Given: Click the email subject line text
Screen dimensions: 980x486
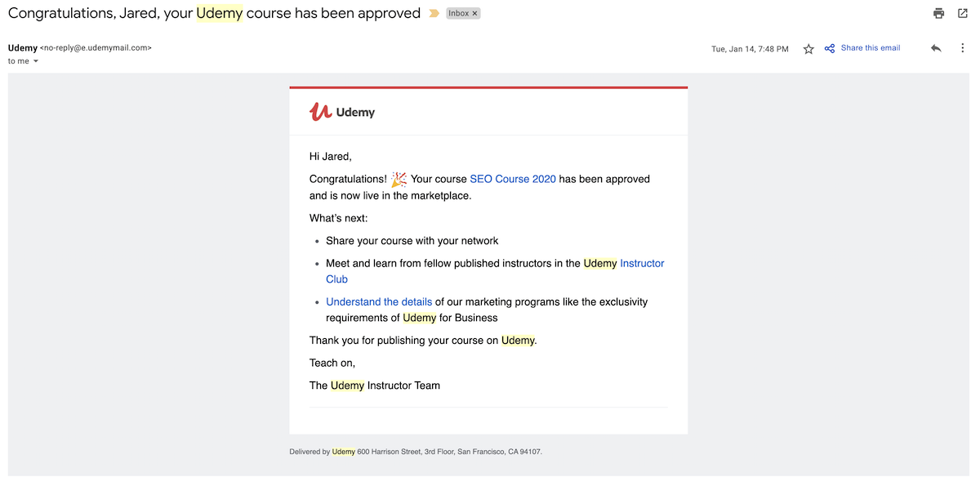Looking at the screenshot, I should pyautogui.click(x=214, y=14).
